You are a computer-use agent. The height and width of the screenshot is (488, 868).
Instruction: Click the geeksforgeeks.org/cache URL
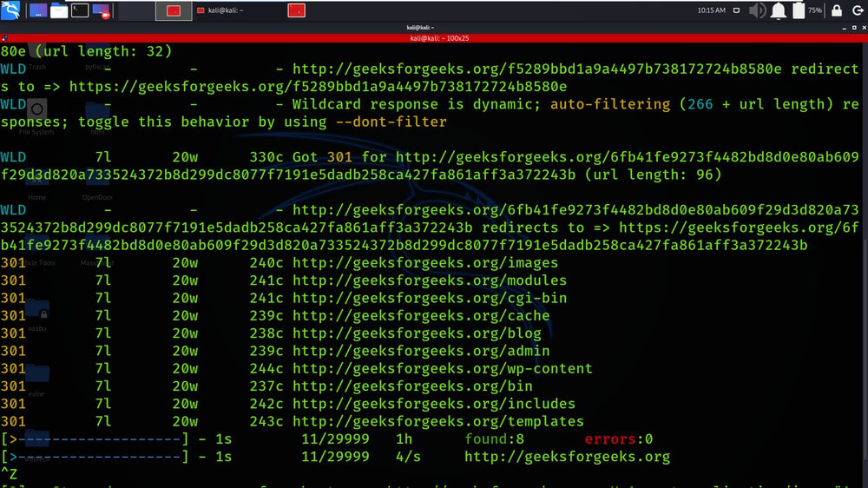(x=421, y=316)
